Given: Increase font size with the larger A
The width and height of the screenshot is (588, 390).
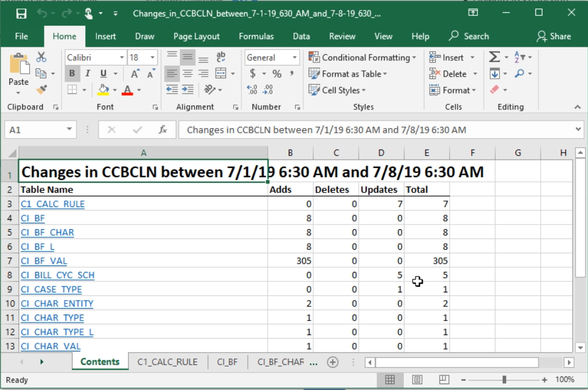Looking at the screenshot, I should point(134,74).
